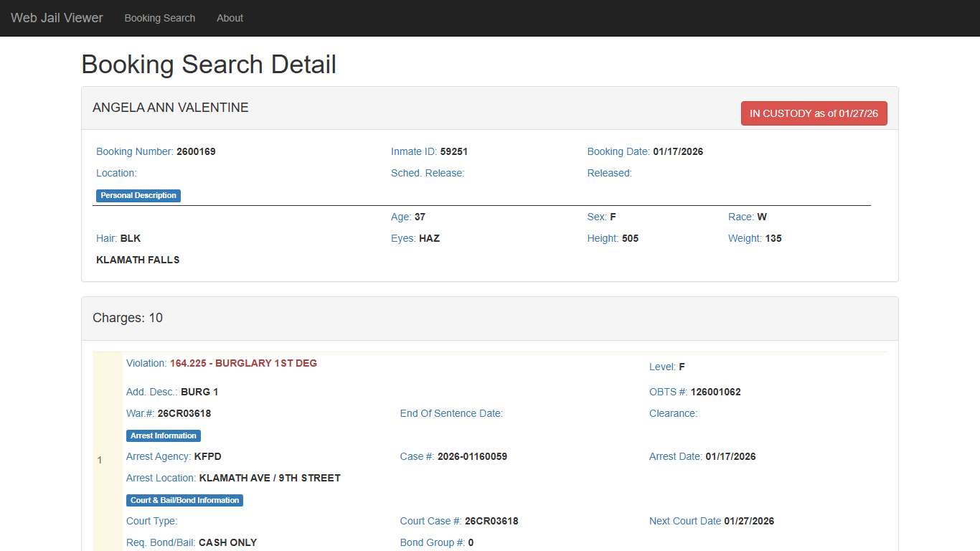Click the Personal Description badge
The width and height of the screenshot is (980, 551).
[138, 195]
